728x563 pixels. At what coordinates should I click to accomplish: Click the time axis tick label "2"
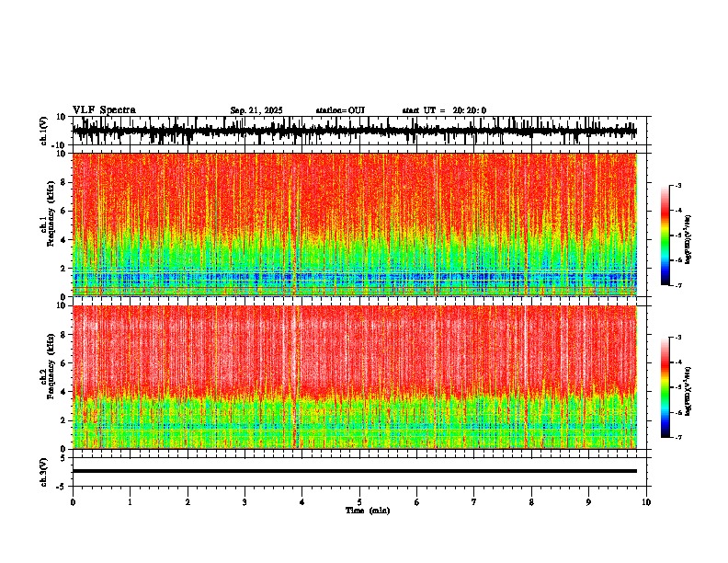(188, 502)
